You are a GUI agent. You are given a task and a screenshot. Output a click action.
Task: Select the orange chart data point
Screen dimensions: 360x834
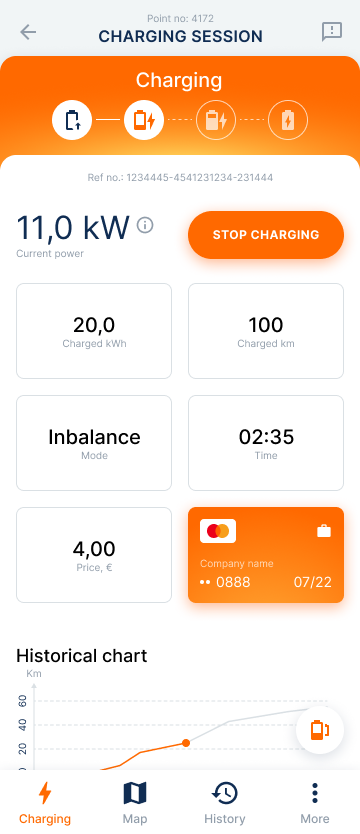point(186,743)
